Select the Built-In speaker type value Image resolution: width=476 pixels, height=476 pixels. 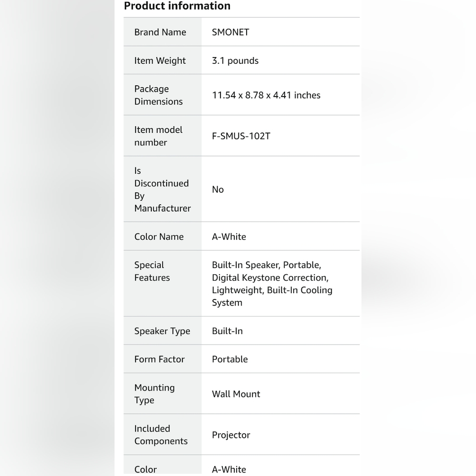click(227, 331)
